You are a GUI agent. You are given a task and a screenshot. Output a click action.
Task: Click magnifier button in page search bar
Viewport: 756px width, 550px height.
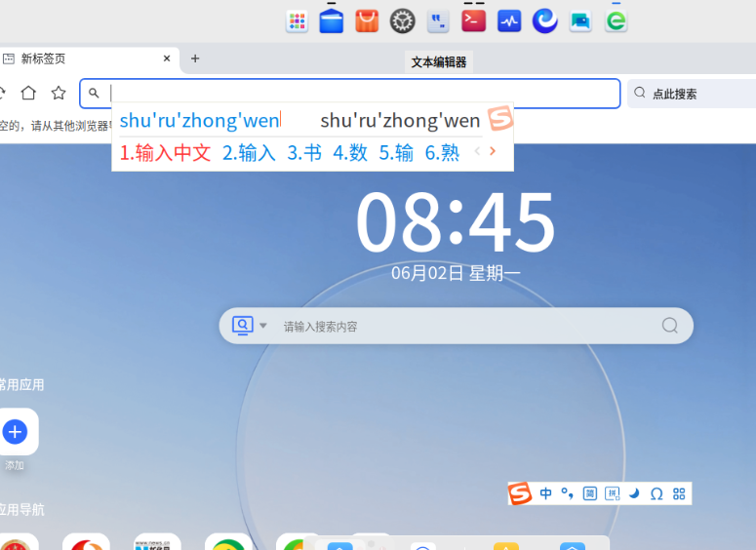point(670,326)
